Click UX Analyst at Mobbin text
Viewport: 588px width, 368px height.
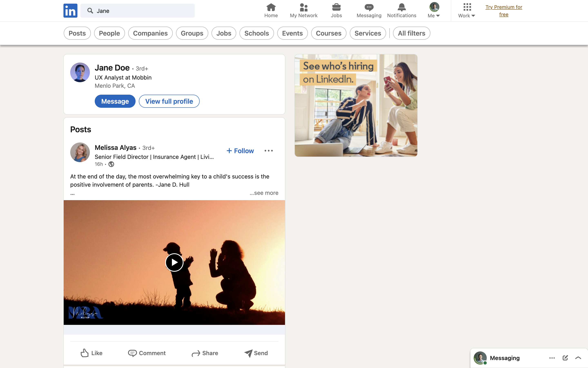[x=123, y=78]
